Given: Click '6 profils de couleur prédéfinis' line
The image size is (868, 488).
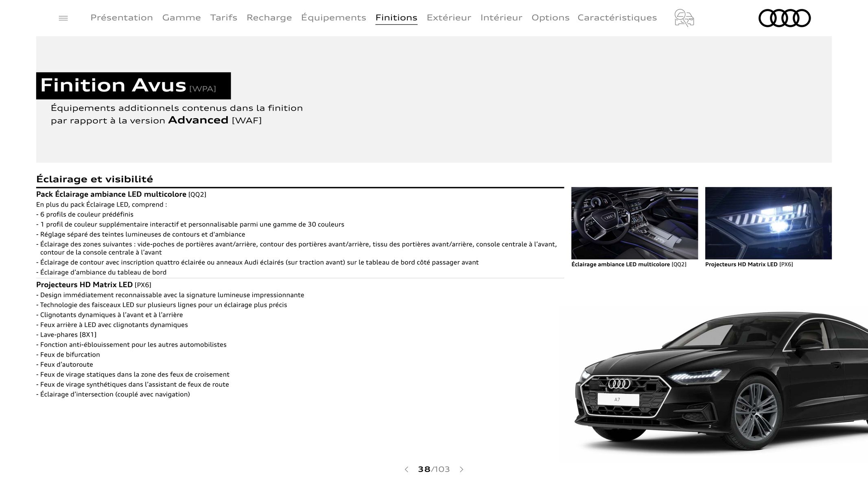Looking at the screenshot, I should tap(85, 214).
